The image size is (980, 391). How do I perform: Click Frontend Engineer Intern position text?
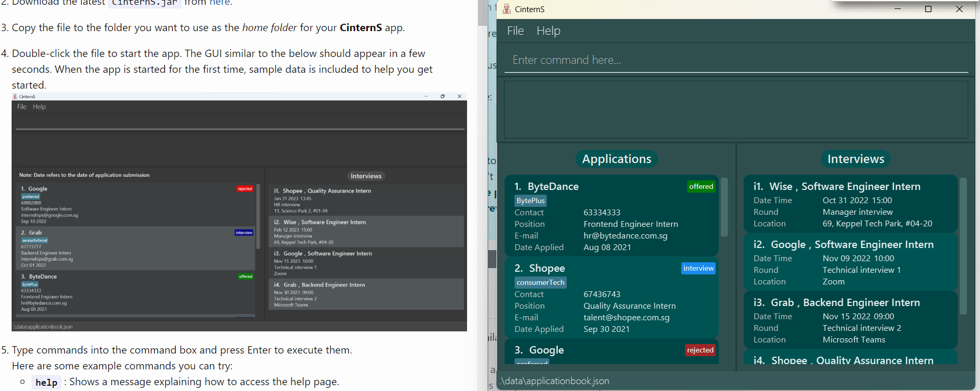tap(631, 224)
